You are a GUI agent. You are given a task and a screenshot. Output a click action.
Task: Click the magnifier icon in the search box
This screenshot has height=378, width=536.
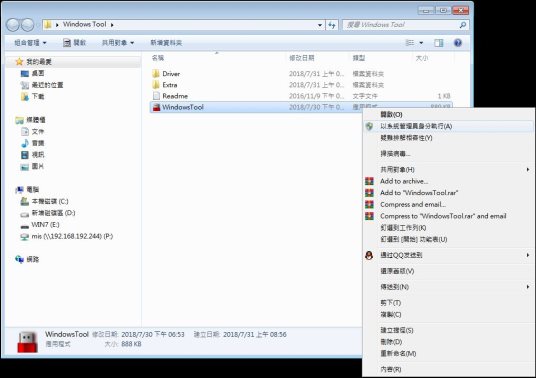coord(463,25)
